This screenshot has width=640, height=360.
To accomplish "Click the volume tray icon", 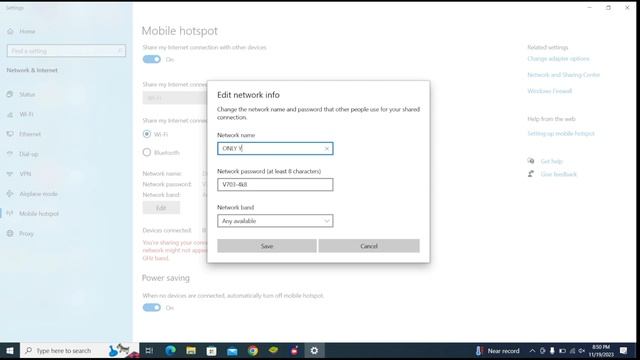I will tap(582, 351).
